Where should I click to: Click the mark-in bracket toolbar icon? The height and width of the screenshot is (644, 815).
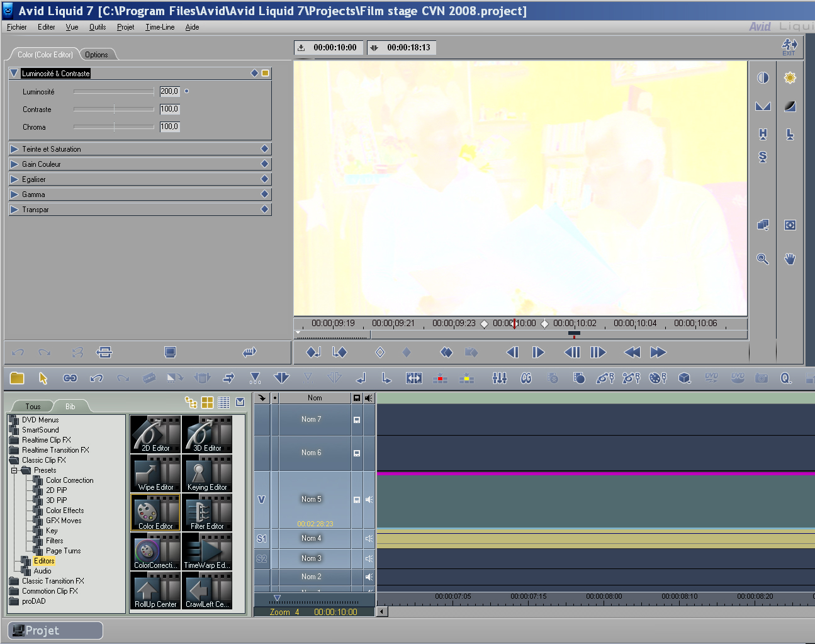361,378
